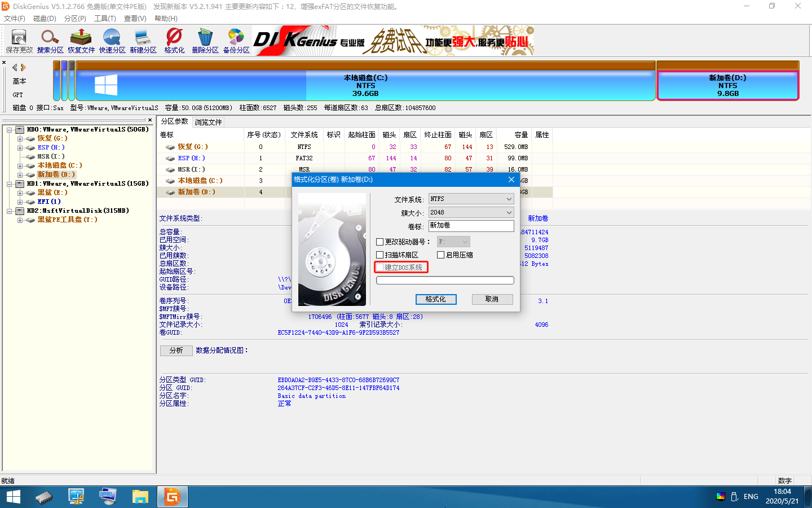The width and height of the screenshot is (812, 508).
Task: Switch to the 浏览文件 tab
Action: click(208, 121)
